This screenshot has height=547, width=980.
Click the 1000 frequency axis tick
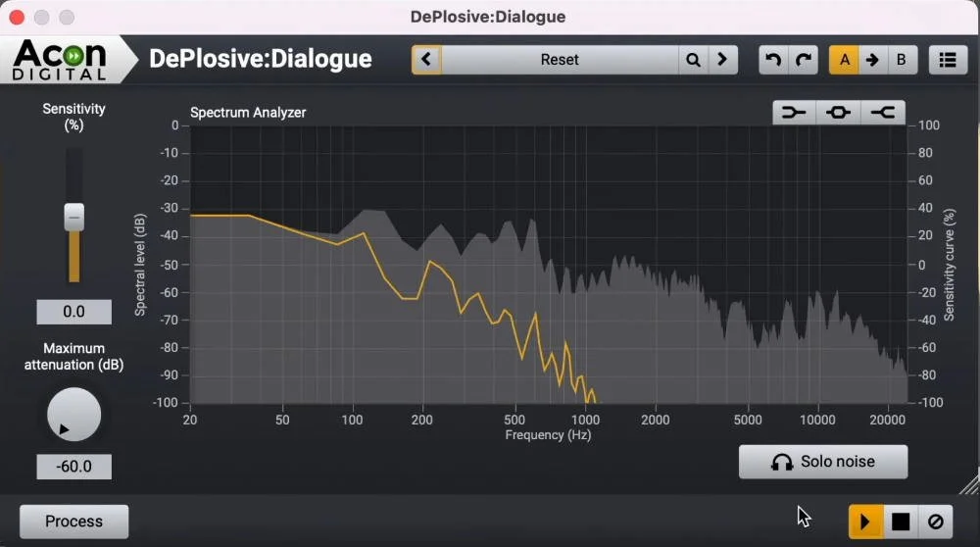click(586, 420)
